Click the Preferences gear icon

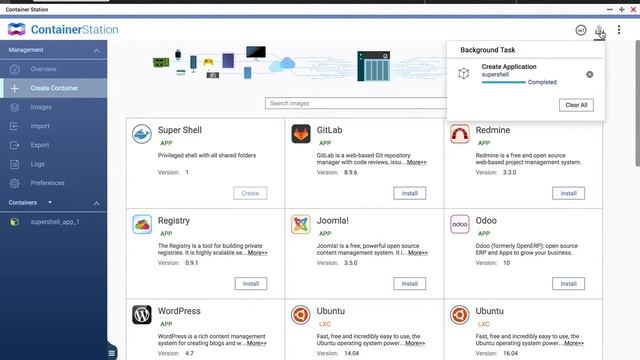pos(15,183)
